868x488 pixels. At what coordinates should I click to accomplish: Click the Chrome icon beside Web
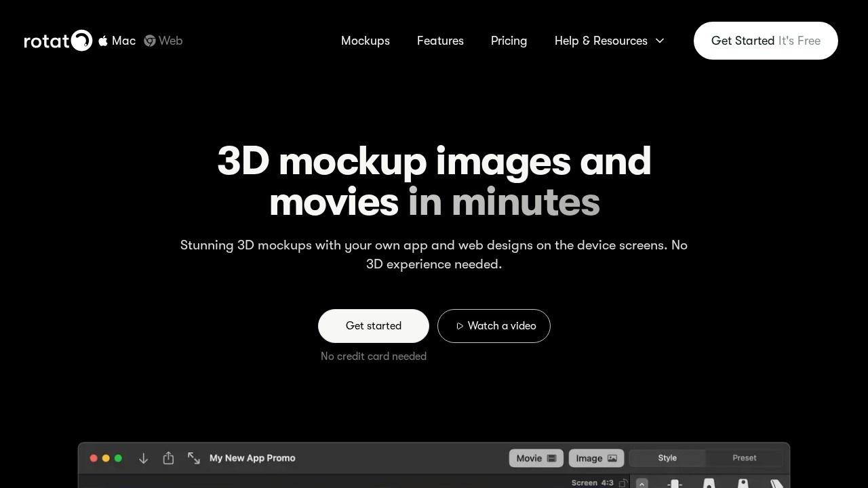tap(149, 41)
